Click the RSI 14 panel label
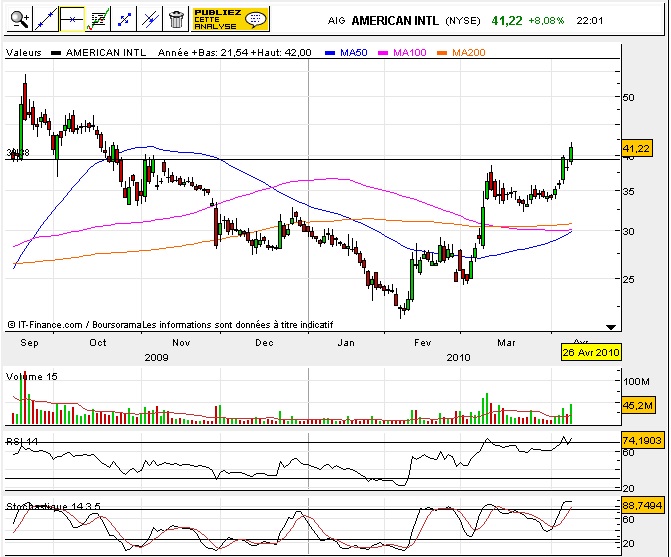Screen dimensions: 671x557 point(22,441)
